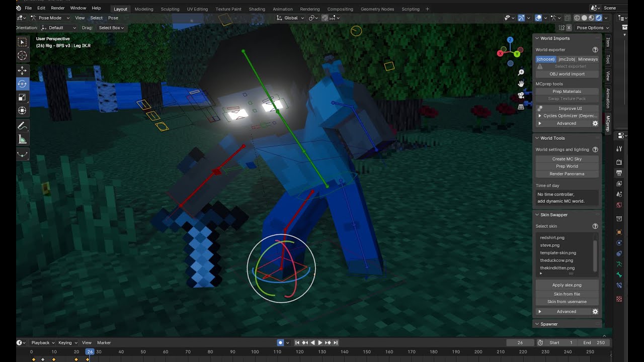Select the Breakdowner pose tool
This screenshot has width=644, height=362.
click(22, 154)
